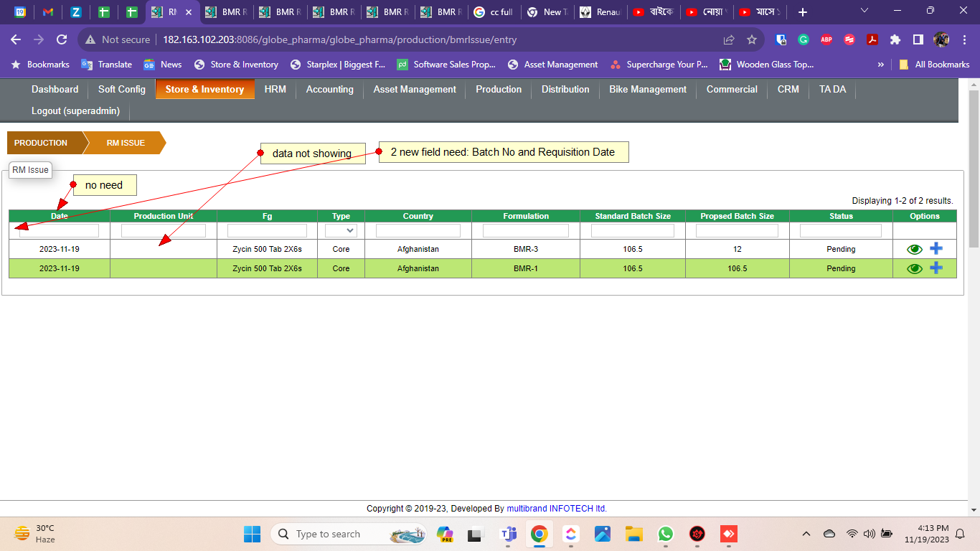
Task: Open the Store & Inventory menu
Action: click(204, 89)
